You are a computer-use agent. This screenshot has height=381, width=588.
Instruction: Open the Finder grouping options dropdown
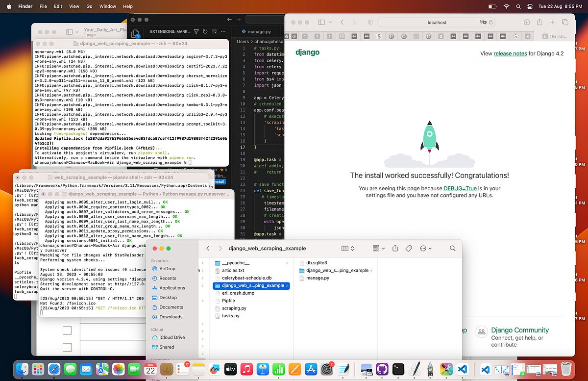[377, 248]
